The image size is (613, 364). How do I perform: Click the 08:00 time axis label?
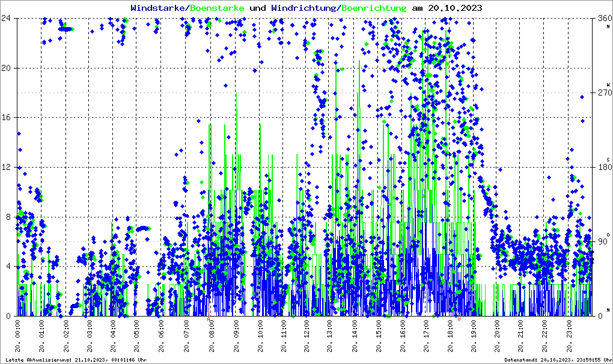coord(212,336)
